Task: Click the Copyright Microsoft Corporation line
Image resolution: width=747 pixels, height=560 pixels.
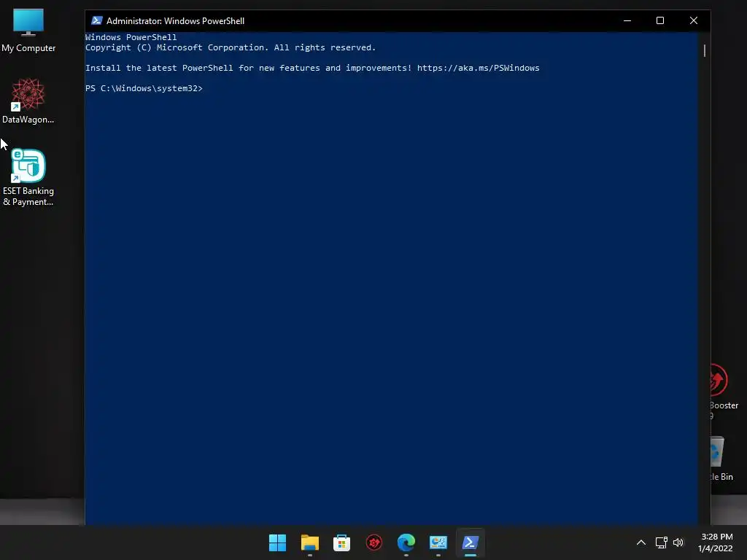Action: point(231,47)
